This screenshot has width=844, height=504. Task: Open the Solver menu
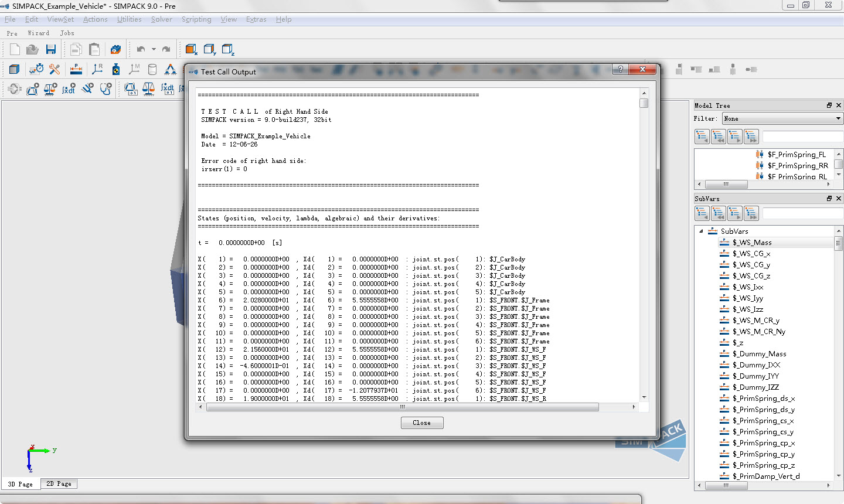point(162,19)
